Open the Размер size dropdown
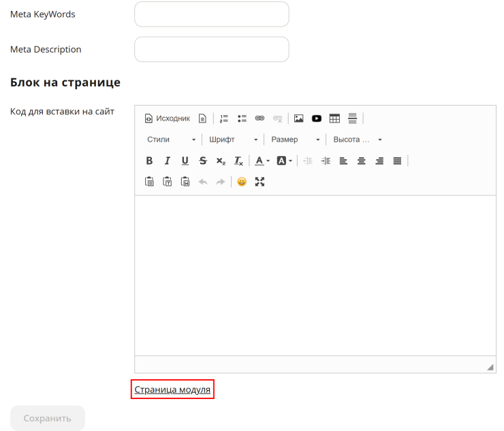Viewport: 504px width, 431px height. coord(296,140)
